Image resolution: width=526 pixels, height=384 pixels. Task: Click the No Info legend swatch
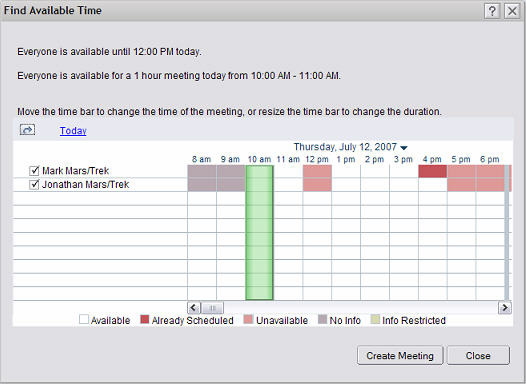(322, 319)
